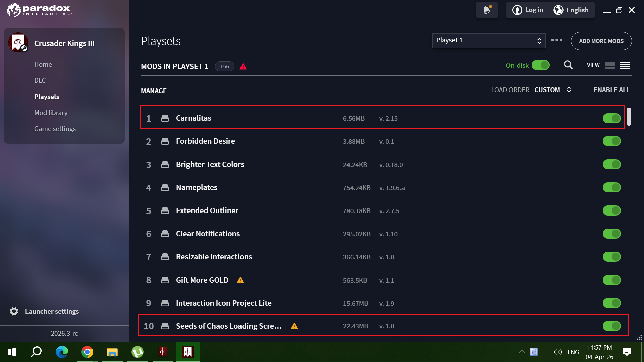This screenshot has width=644, height=362.
Task: Click the Paradox Interactive logo
Action: pyautogui.click(x=39, y=10)
